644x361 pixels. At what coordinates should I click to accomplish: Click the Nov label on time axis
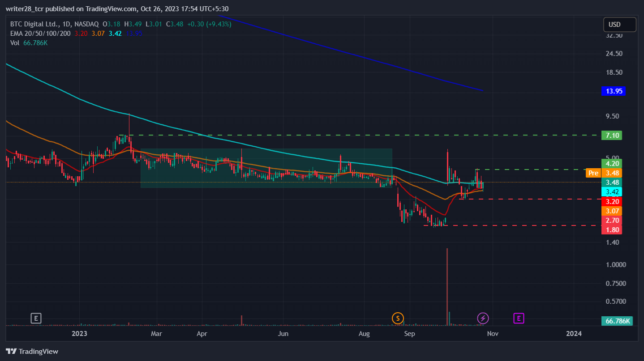pyautogui.click(x=493, y=334)
